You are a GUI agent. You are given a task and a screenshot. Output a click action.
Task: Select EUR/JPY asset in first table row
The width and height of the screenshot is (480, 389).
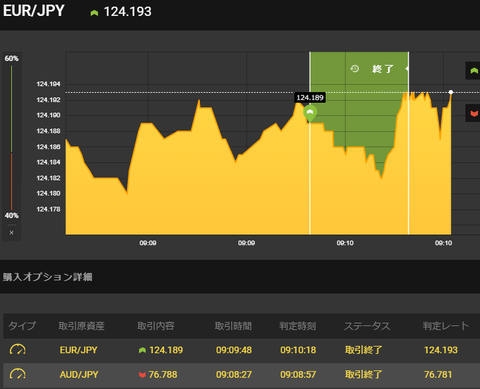79,350
